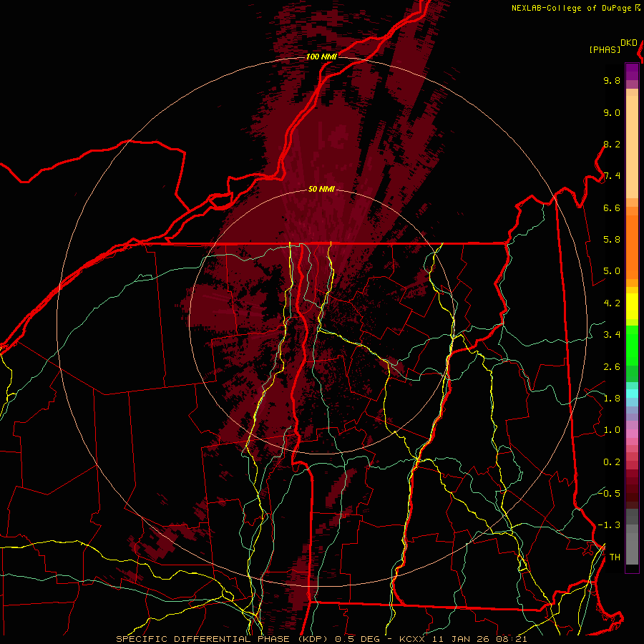Pick the yellow segment of the color scale
The width and height of the screenshot is (644, 644).
coord(632,306)
